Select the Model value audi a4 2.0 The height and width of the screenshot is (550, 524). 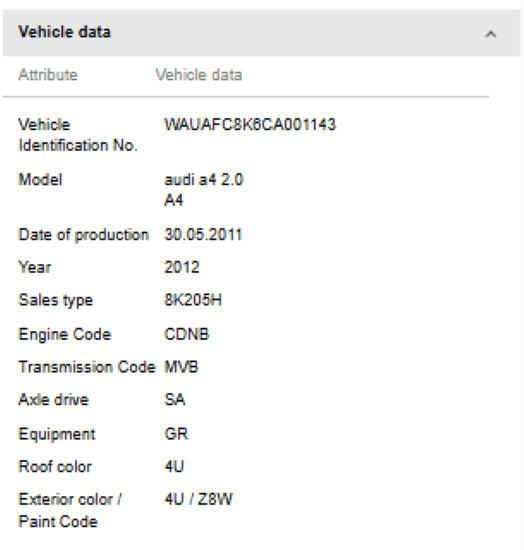(204, 180)
